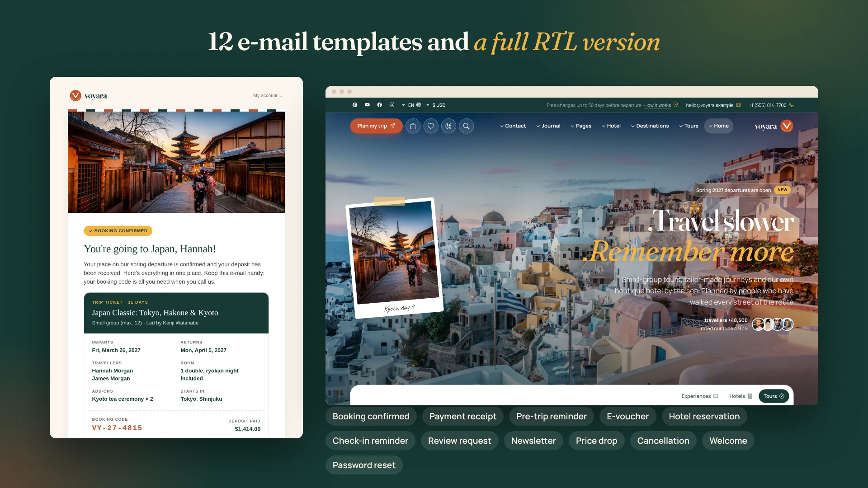This screenshot has height=488, width=868.
Task: Click the Price drop template tag
Action: 596,441
